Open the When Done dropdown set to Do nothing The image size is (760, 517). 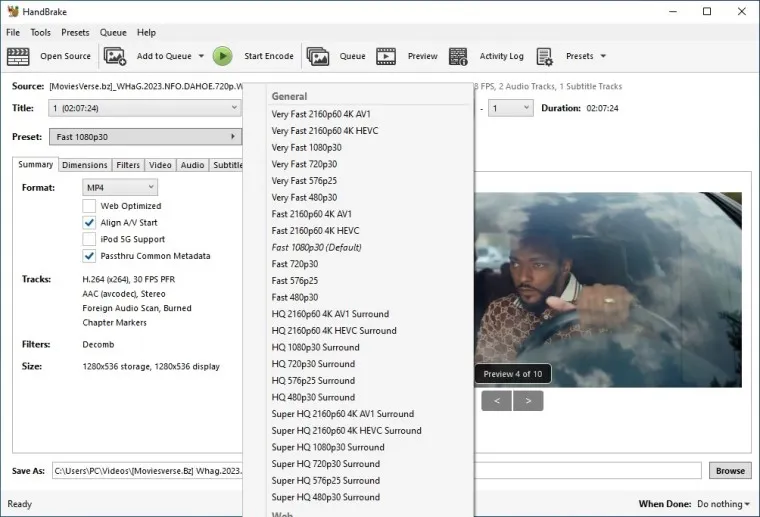(723, 504)
